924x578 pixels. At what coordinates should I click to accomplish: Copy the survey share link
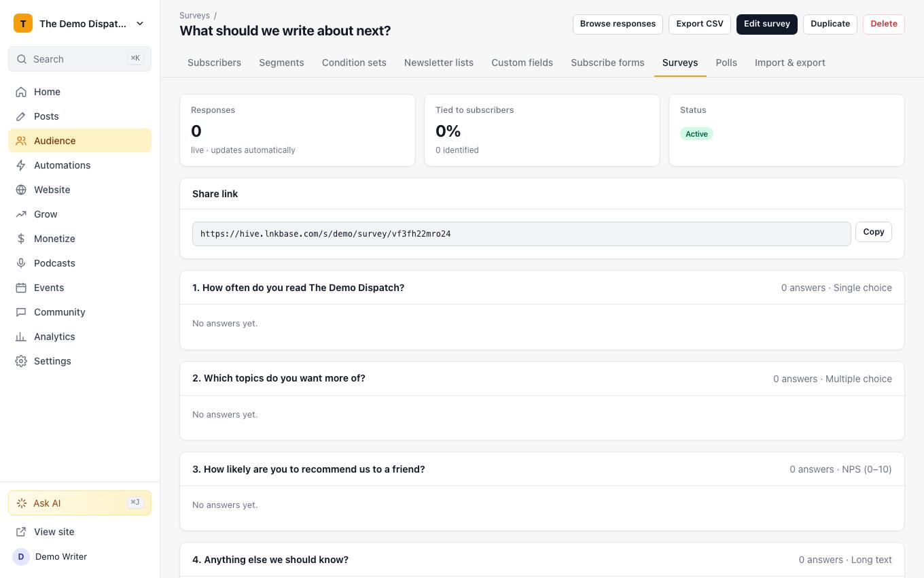874,232
